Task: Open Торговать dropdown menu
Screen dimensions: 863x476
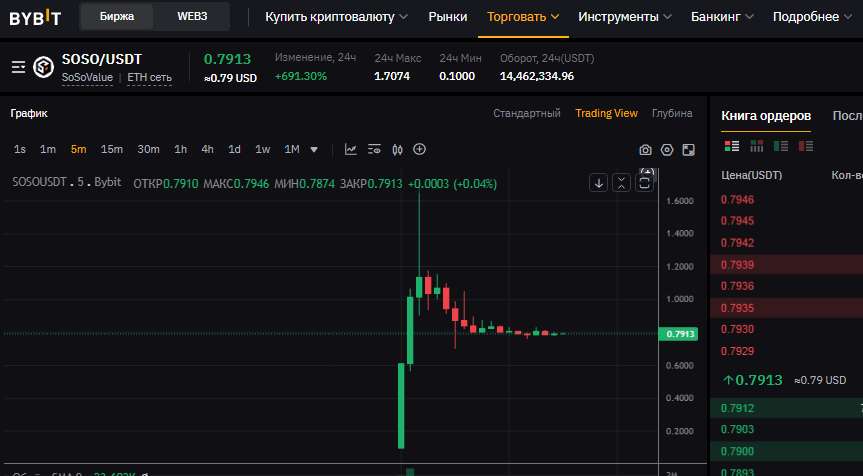Action: point(523,17)
